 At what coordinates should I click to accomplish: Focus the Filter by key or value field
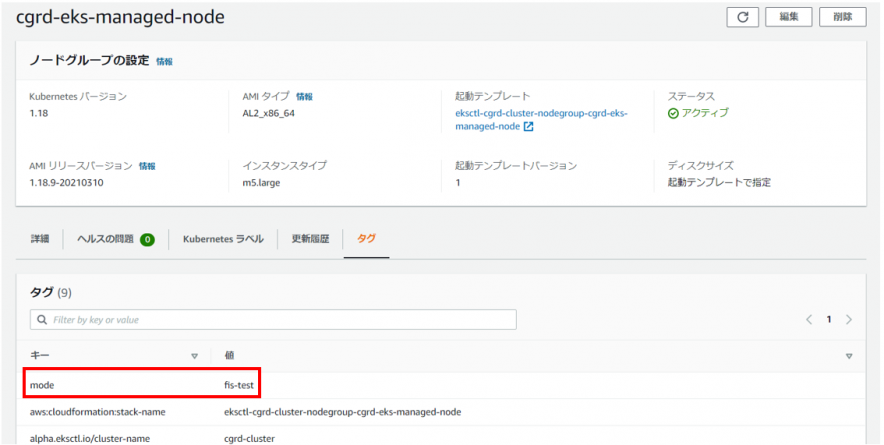[280, 320]
